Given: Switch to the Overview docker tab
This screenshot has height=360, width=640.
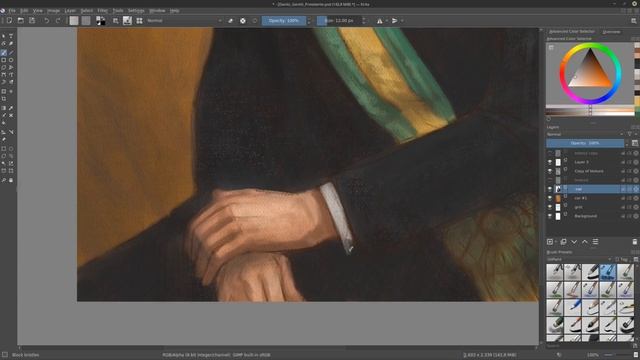Looking at the screenshot, I should pos(611,31).
